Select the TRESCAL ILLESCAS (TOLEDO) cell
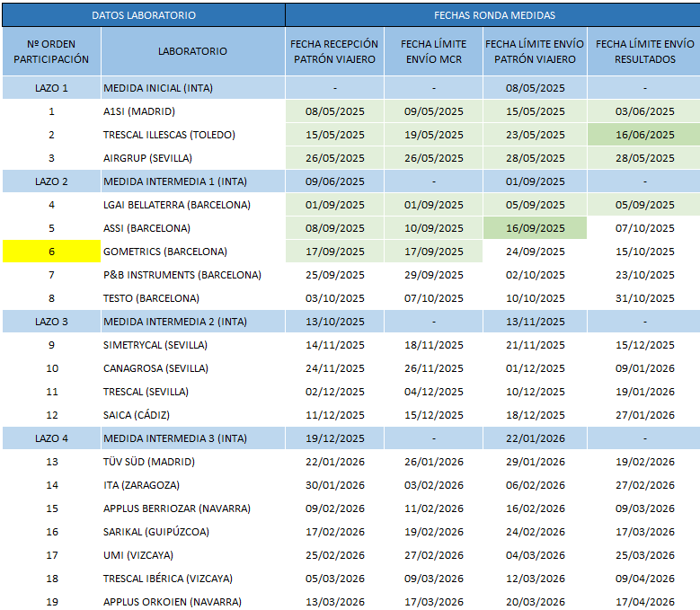The image size is (700, 610). point(193,135)
